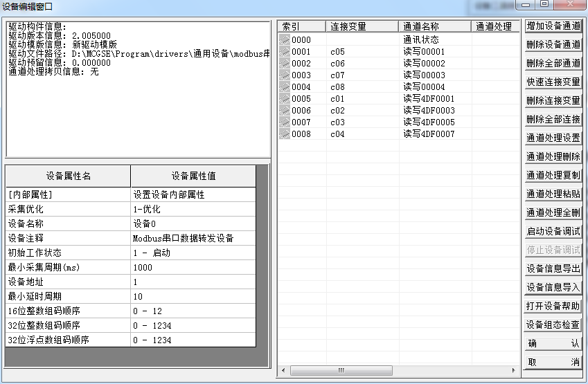Open 通道处理设置
The width and height of the screenshot is (588, 384).
(553, 138)
